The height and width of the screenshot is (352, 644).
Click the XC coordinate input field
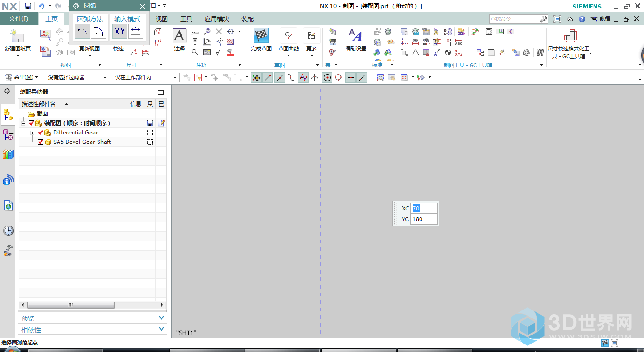(424, 208)
